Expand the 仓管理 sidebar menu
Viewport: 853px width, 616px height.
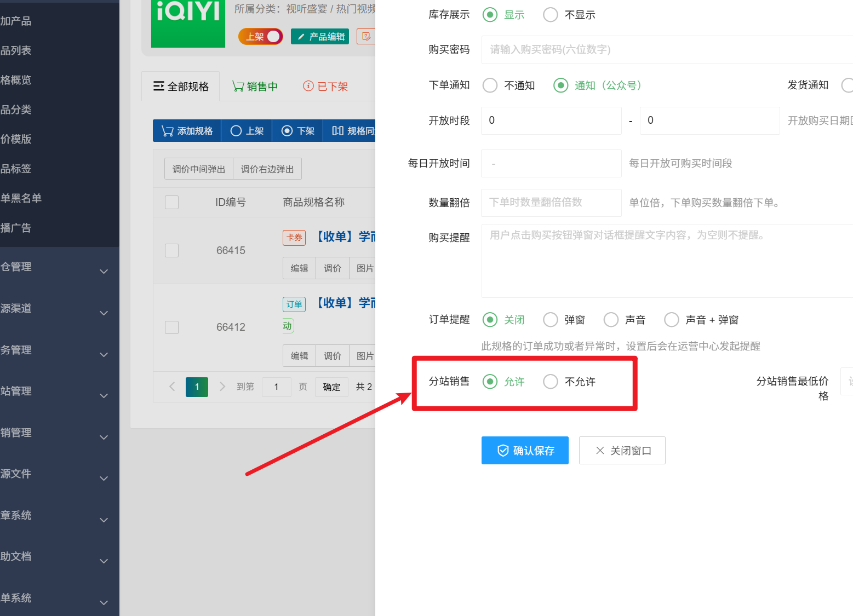coord(55,267)
